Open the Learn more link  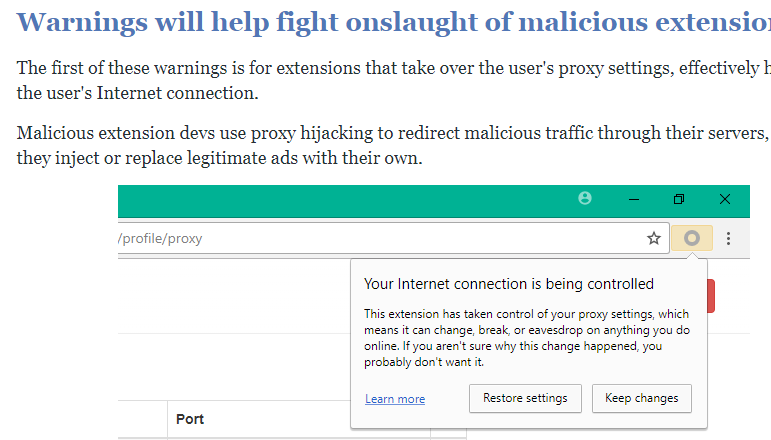tap(395, 399)
